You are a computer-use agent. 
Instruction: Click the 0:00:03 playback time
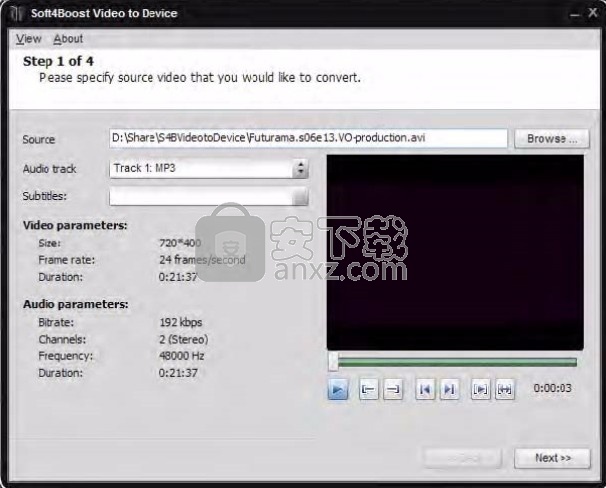552,388
